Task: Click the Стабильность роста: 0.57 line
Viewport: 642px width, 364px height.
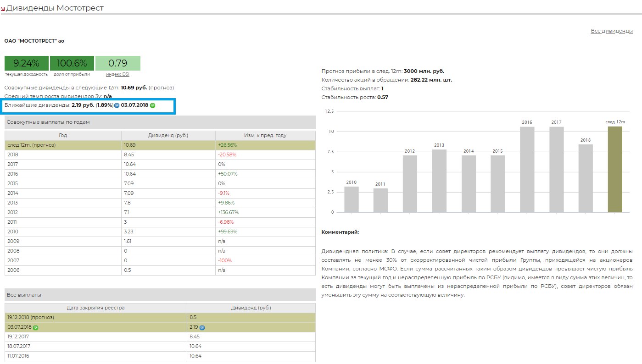Action: point(355,97)
